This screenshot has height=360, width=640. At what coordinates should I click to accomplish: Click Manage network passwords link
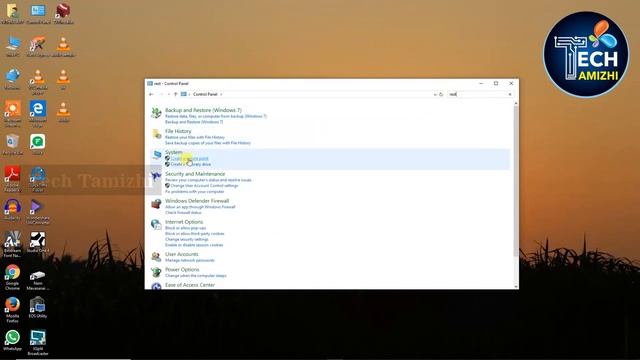[189, 260]
